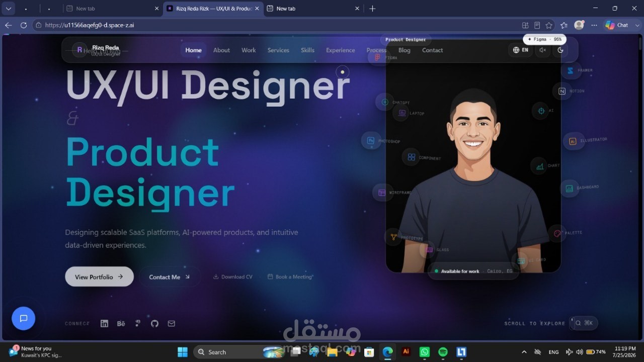Click the Rizq Reda logo badge
644x362 pixels.
pyautogui.click(x=79, y=50)
